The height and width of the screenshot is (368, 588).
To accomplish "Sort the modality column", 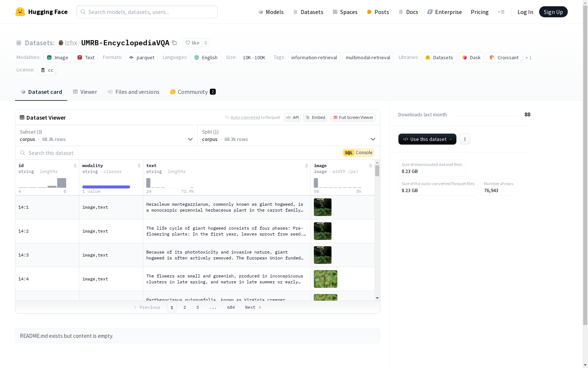I will [139, 166].
